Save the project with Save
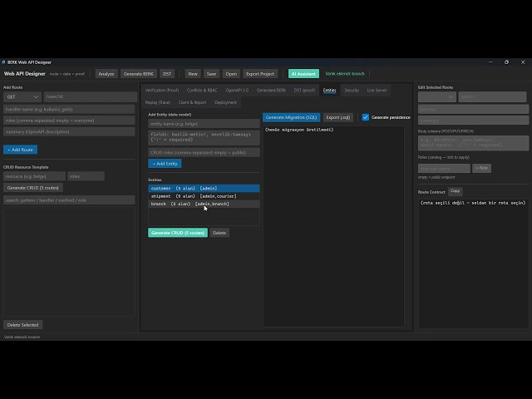The height and width of the screenshot is (399, 532). click(x=211, y=74)
